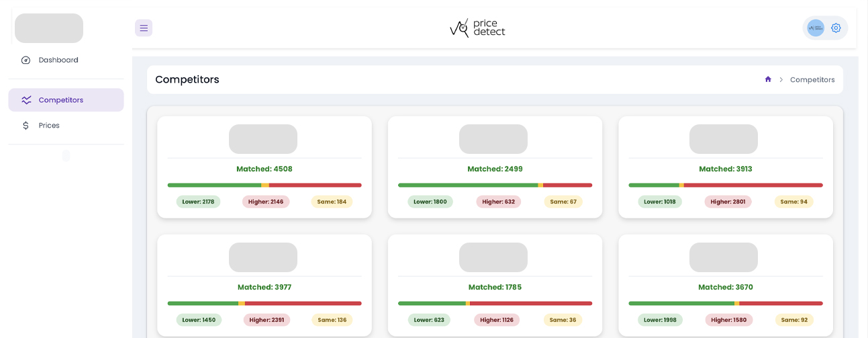868x338 pixels.
Task: Click the 'Lower: 1998' badge
Action: tap(660, 320)
